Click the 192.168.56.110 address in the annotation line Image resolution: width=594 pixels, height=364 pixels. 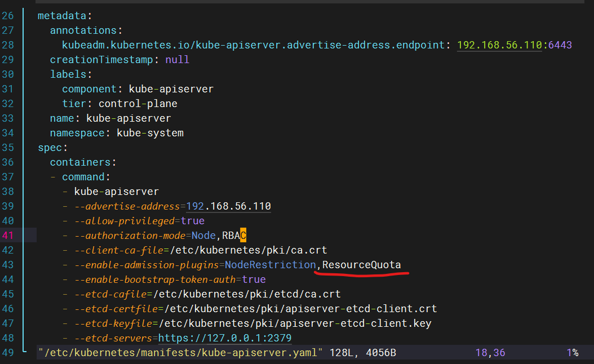click(499, 45)
